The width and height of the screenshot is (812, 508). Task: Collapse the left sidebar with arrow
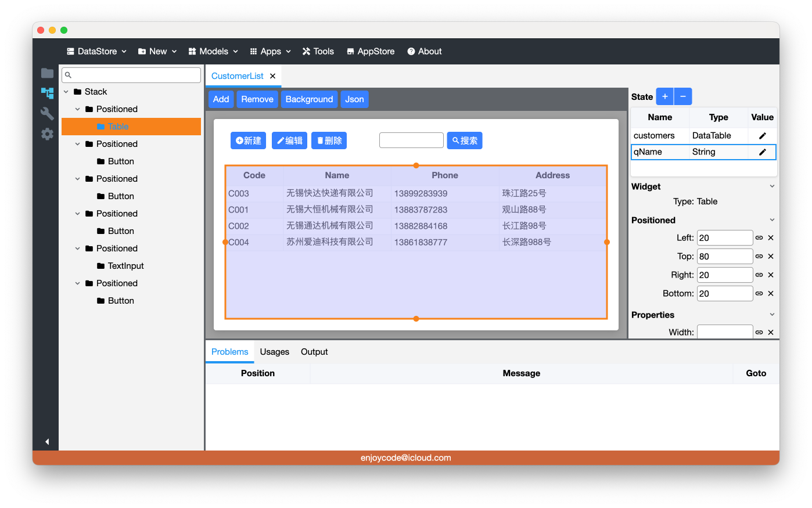(47, 442)
